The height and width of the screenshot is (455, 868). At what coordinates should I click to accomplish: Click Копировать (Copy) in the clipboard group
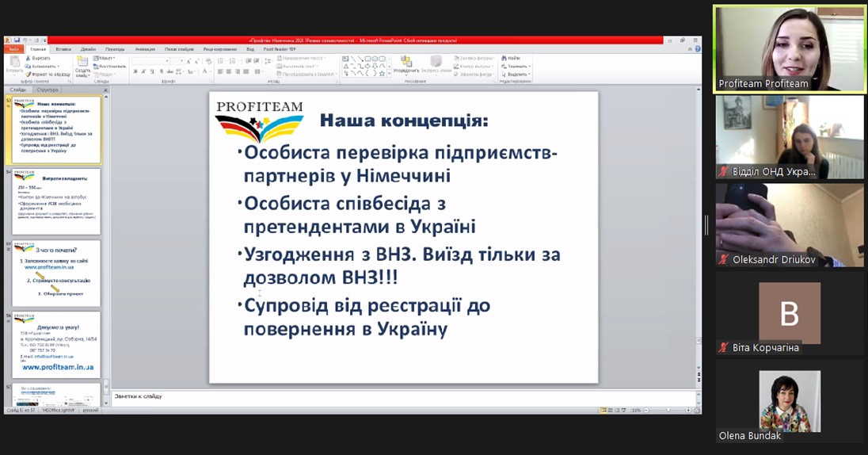42,66
